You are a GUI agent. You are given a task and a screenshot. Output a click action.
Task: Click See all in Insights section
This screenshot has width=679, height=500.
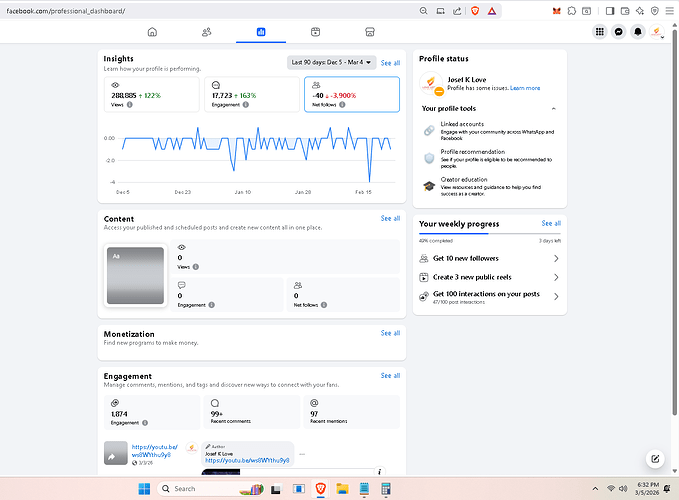pyautogui.click(x=390, y=62)
